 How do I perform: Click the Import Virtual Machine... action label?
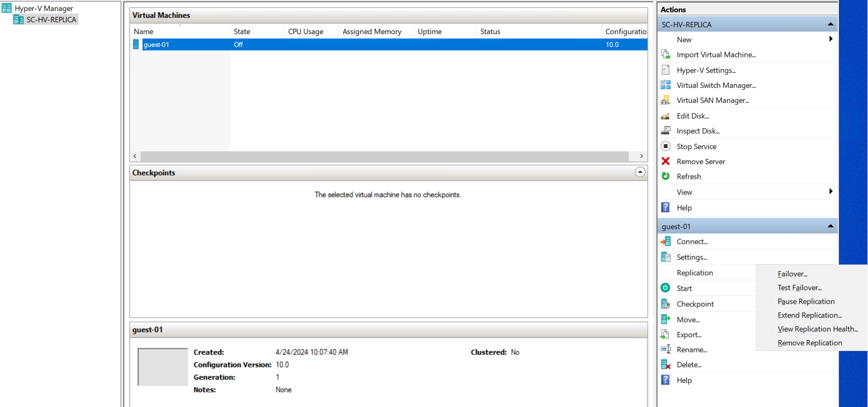coord(716,54)
